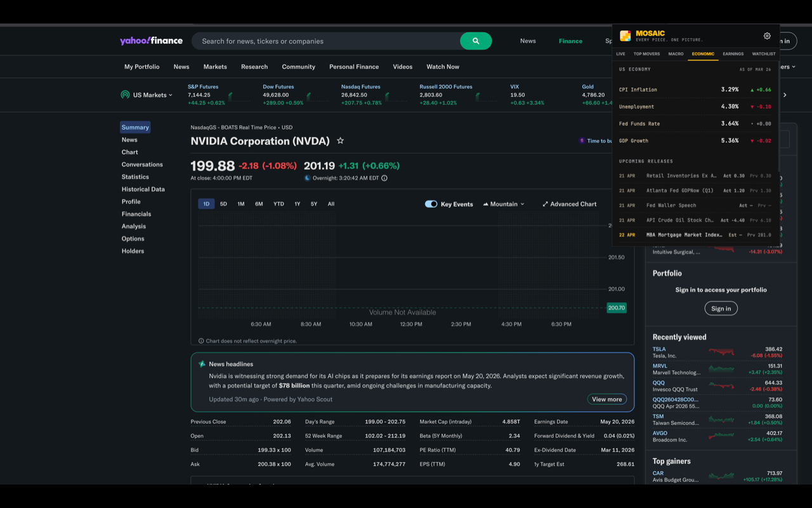Open the Yahoo Finance logo homepage
The height and width of the screenshot is (508, 812).
point(151,41)
